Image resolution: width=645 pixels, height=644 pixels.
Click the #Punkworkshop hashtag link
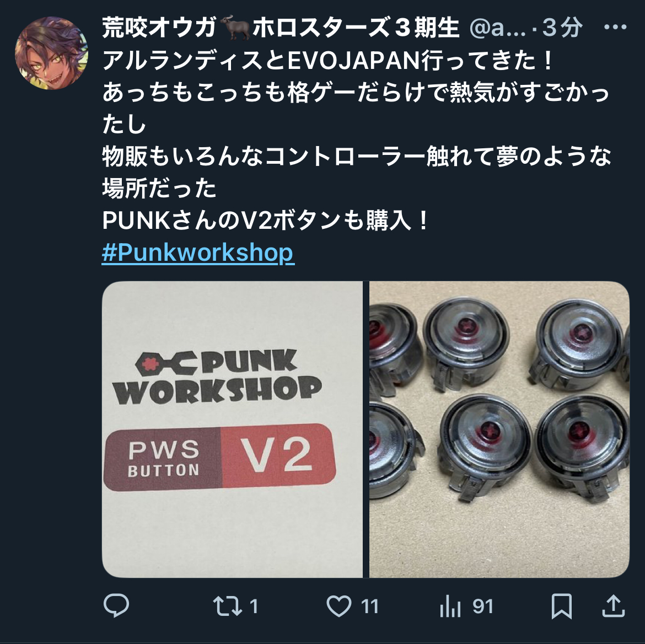[198, 253]
